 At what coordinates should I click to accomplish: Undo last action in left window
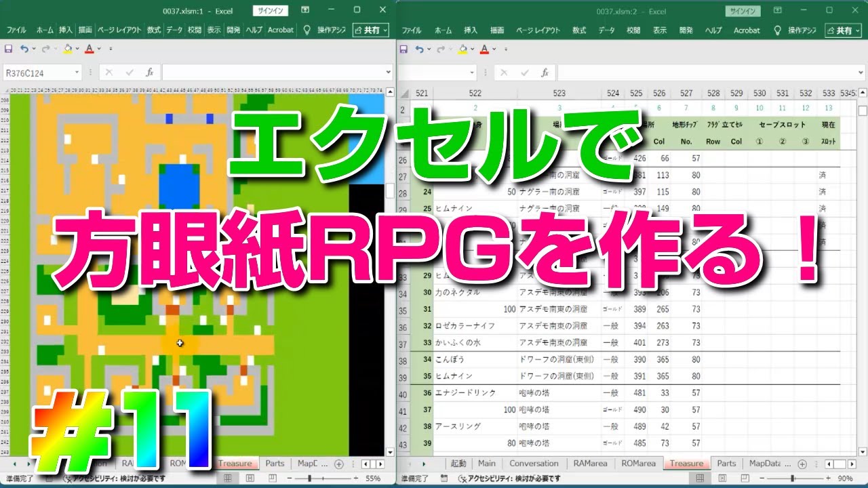(x=24, y=49)
